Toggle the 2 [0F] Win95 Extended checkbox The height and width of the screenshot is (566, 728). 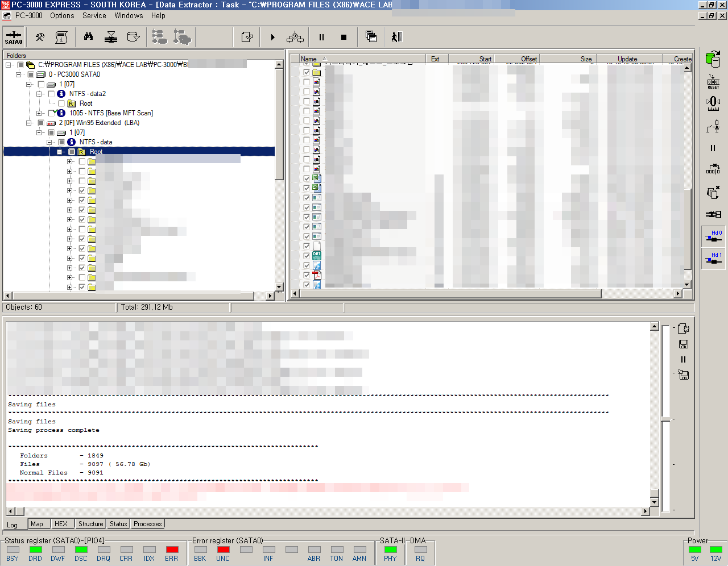tap(41, 123)
